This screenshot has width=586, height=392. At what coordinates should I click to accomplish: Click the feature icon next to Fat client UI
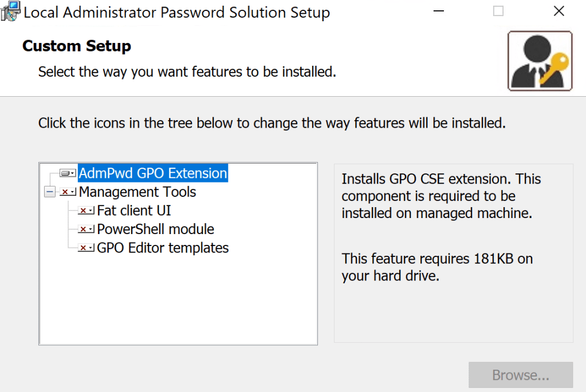[86, 210]
